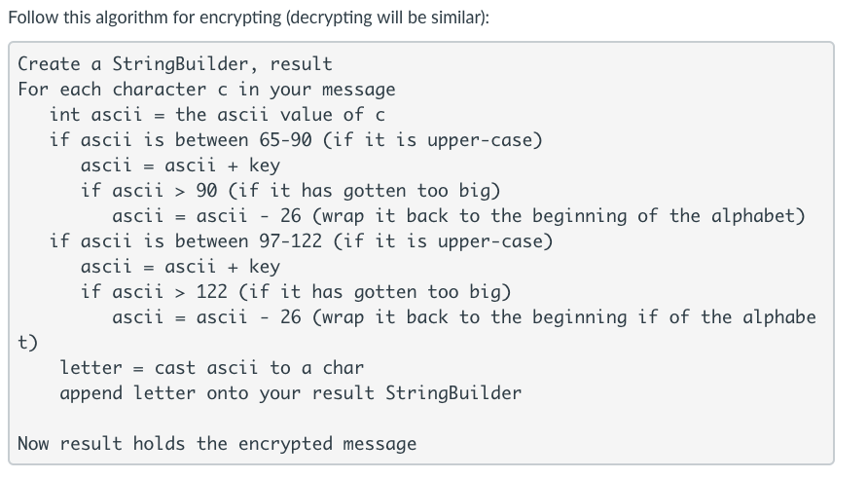The image size is (868, 479).
Task: Click the 'if ascii > 122' line
Action: [296, 292]
